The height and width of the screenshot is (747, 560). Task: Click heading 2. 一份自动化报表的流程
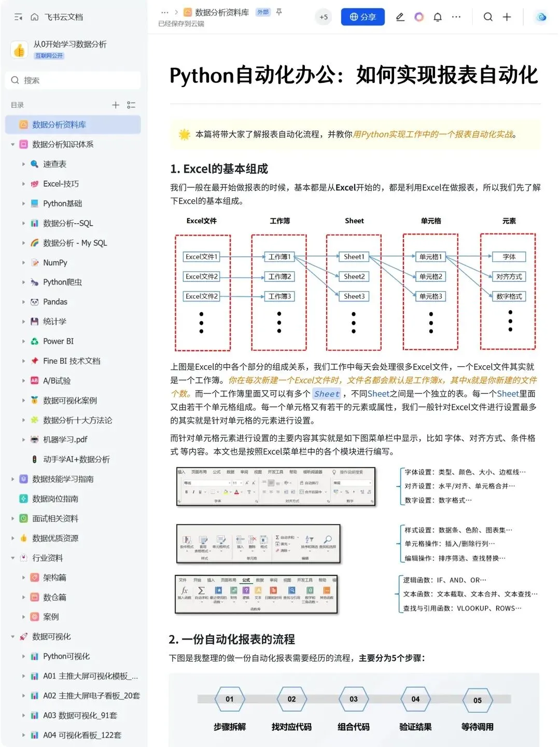232,639
